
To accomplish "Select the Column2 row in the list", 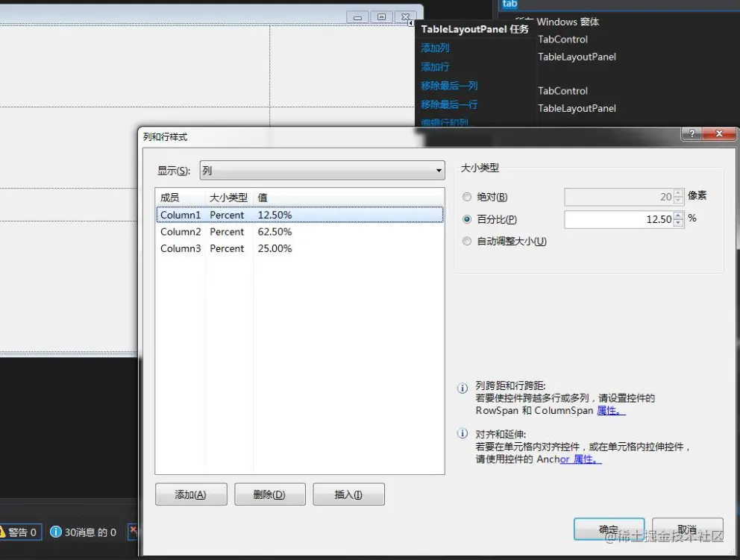I will pos(300,232).
